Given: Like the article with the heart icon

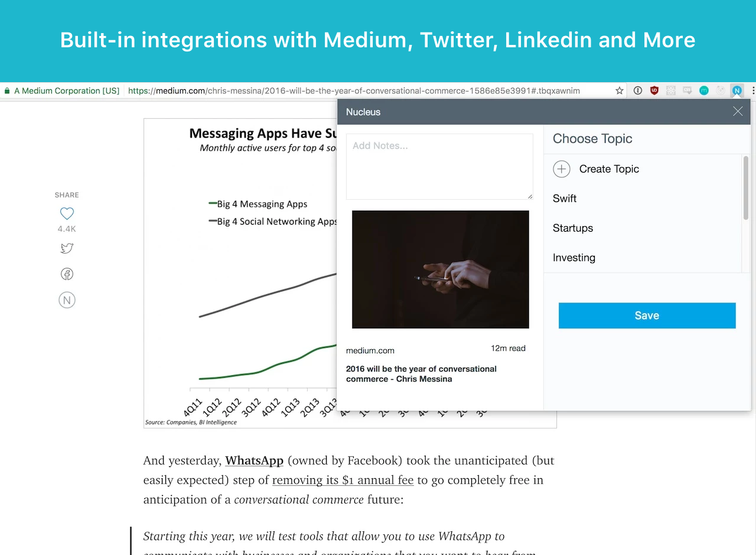Looking at the screenshot, I should click(67, 213).
